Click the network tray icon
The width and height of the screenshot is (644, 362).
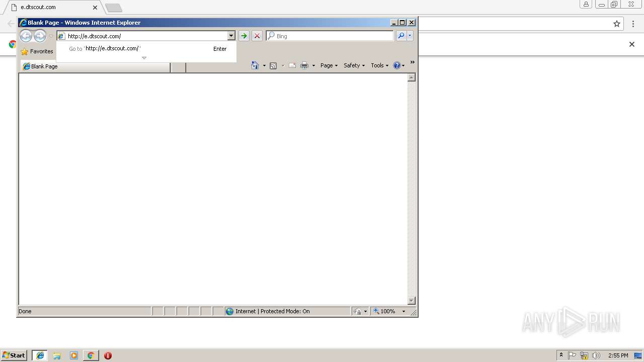(584, 355)
